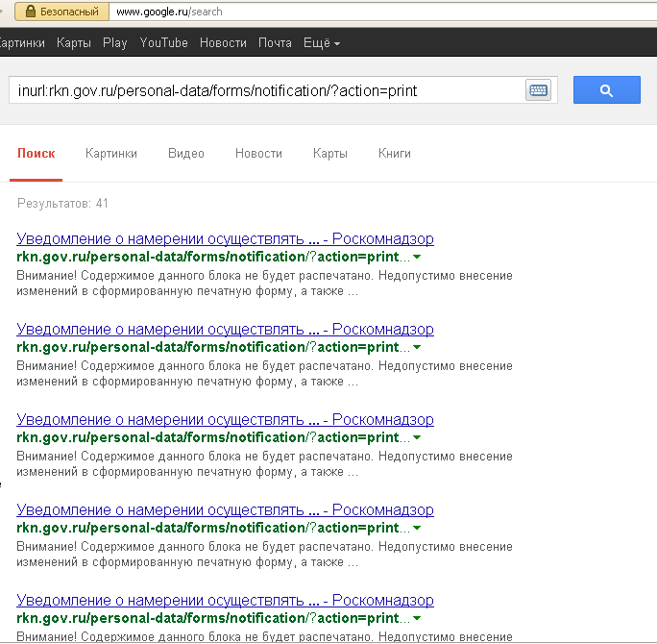
Task: Open the third Уведомление о намерении result link
Action: pos(225,419)
